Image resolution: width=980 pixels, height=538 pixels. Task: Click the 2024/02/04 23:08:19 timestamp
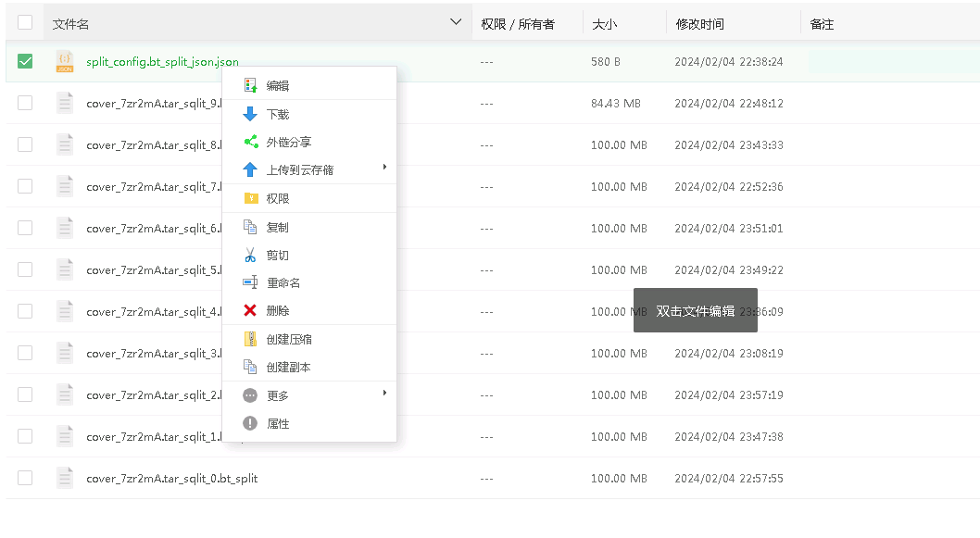point(729,354)
